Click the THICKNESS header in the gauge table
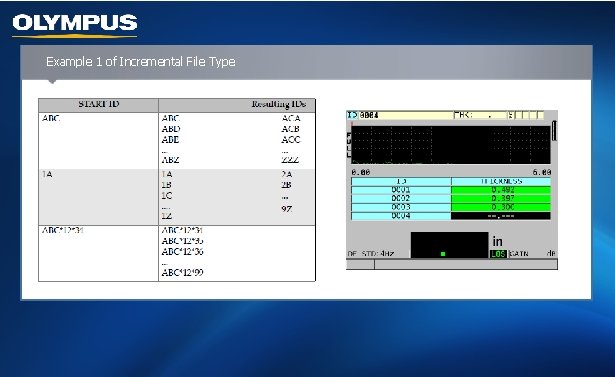Image resolution: width=615 pixels, height=377 pixels. coord(501,181)
